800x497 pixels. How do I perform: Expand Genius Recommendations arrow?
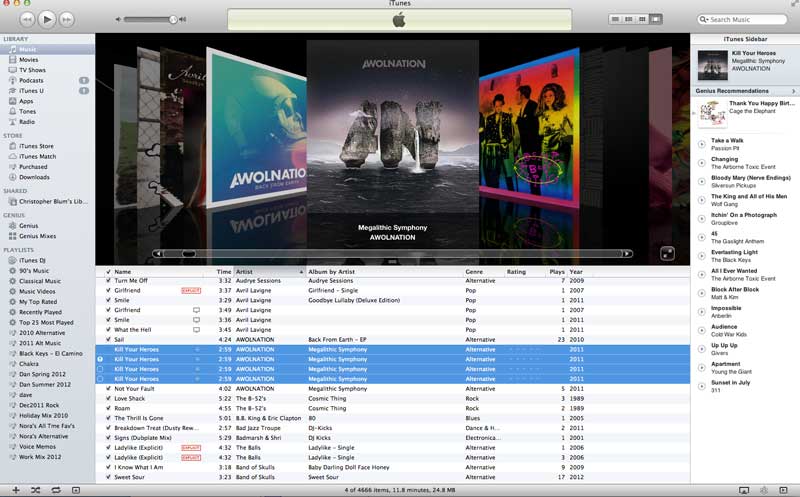tap(793, 91)
